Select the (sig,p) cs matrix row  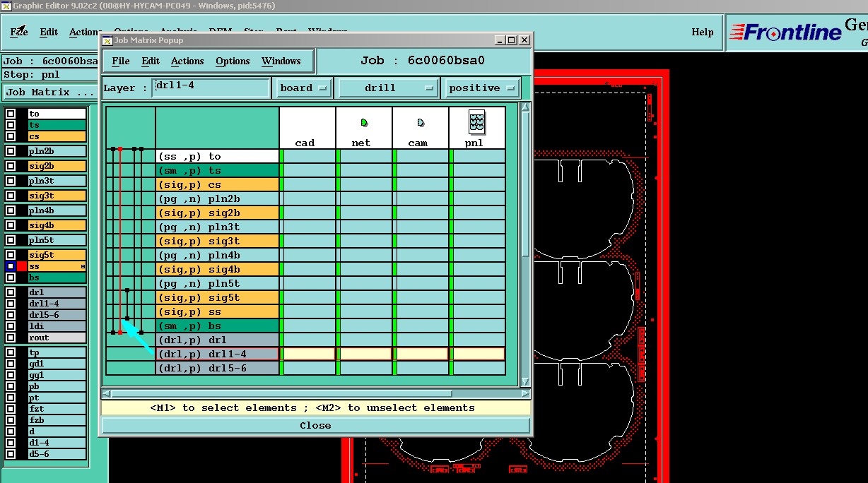[x=218, y=185]
